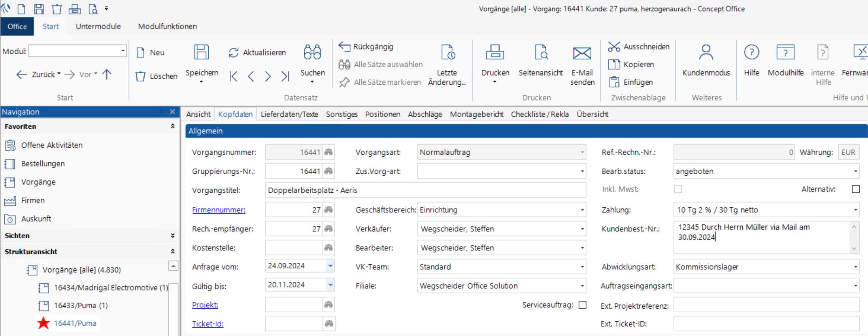The height and width of the screenshot is (336, 868).
Task: Click the trash icon in quick access bar
Action: tap(57, 9)
